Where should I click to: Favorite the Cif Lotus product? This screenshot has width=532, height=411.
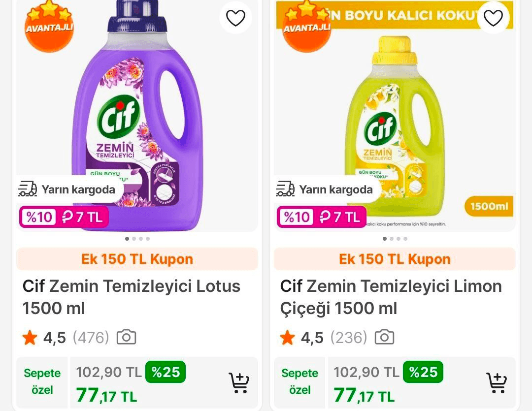point(236,17)
